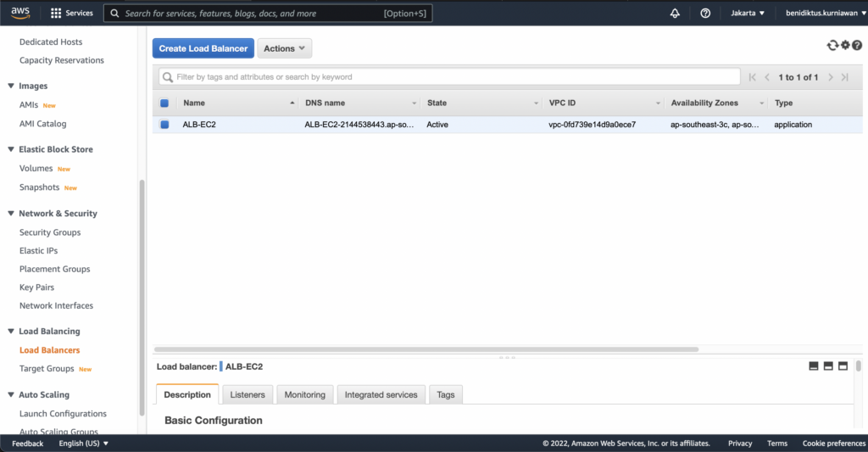The image size is (868, 452).
Task: Open the help question mark in the top bar
Action: [705, 14]
